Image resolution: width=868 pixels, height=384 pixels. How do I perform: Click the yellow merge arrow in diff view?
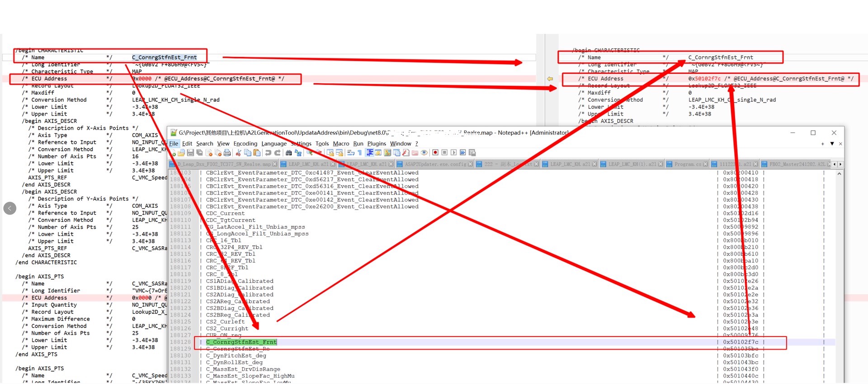pos(550,79)
